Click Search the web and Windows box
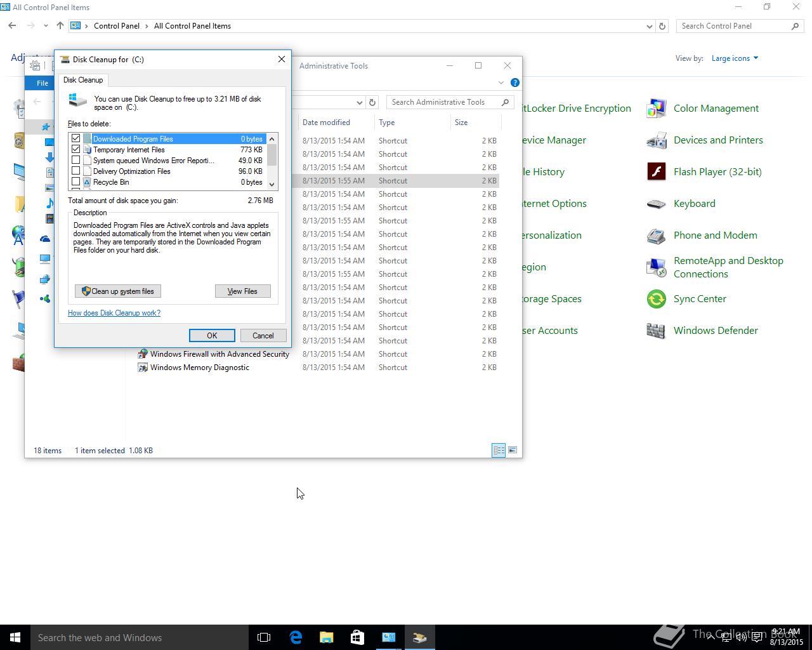This screenshot has width=812, height=650. click(x=140, y=637)
